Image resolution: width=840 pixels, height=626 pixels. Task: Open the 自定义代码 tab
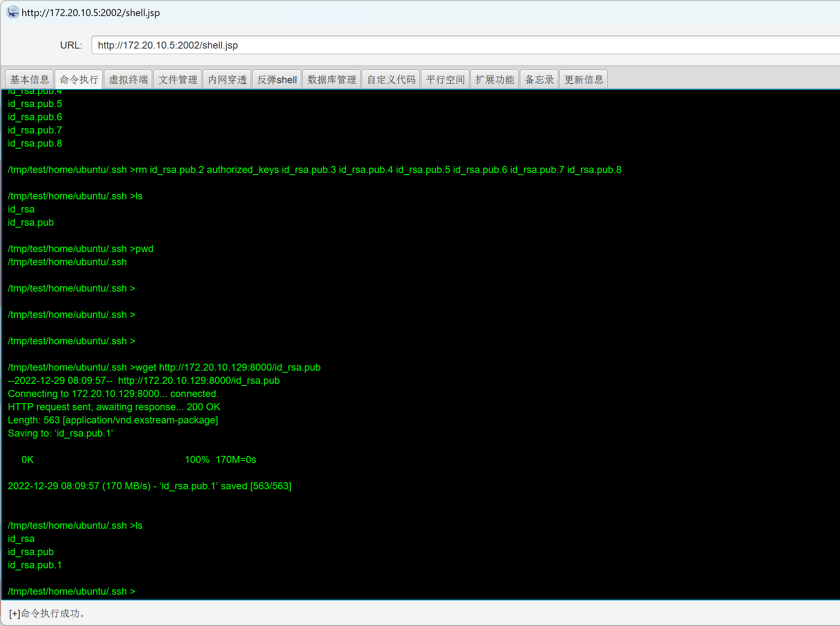[x=391, y=79]
